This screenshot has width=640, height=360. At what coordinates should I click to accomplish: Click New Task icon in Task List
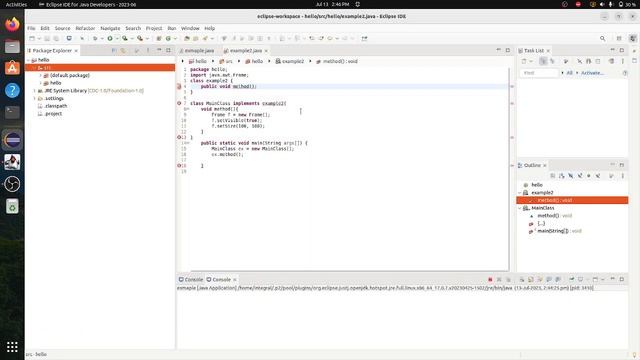[524, 61]
